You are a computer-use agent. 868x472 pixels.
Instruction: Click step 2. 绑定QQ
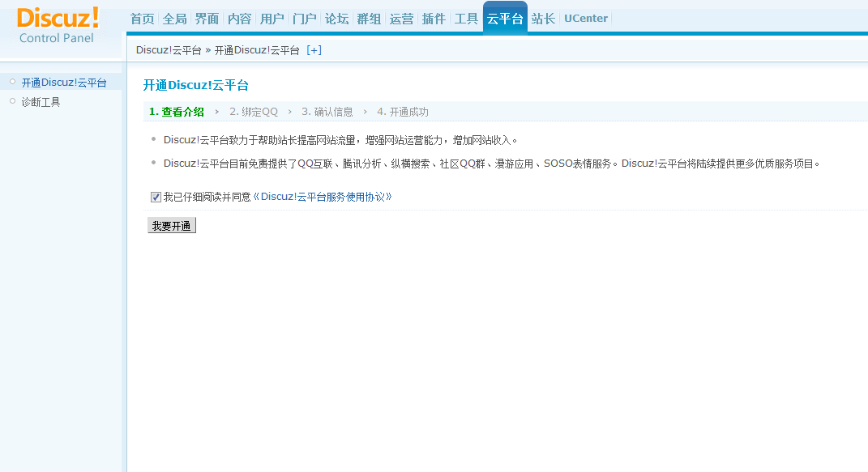pos(254,112)
